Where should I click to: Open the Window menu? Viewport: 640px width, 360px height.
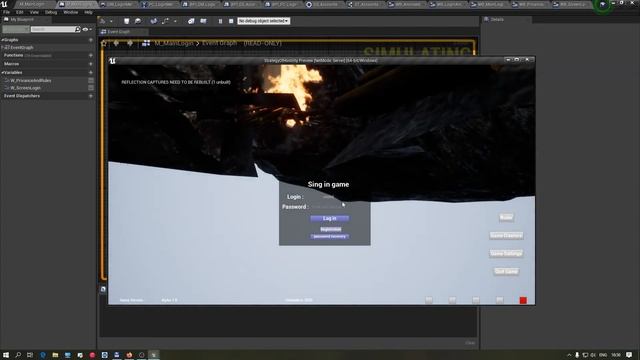[x=71, y=12]
